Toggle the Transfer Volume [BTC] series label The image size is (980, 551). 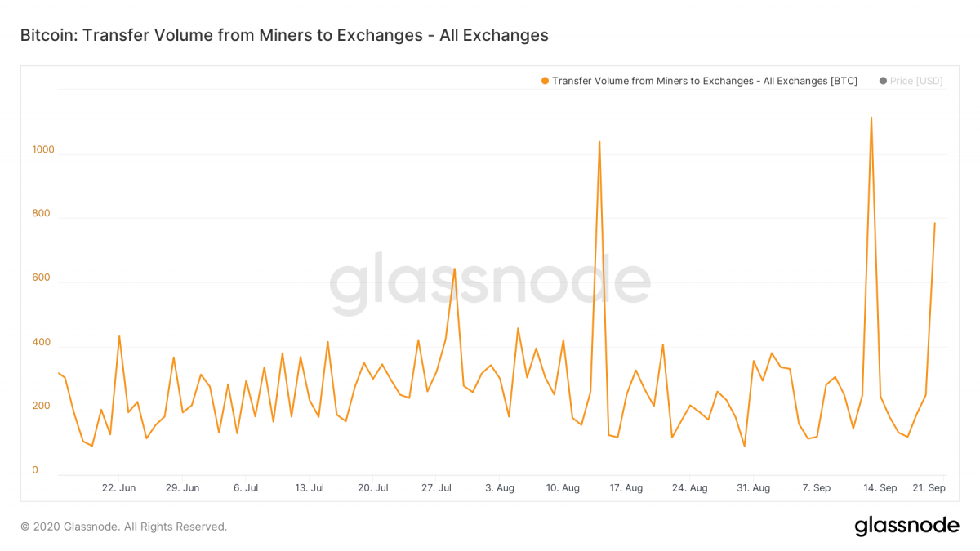coord(704,81)
